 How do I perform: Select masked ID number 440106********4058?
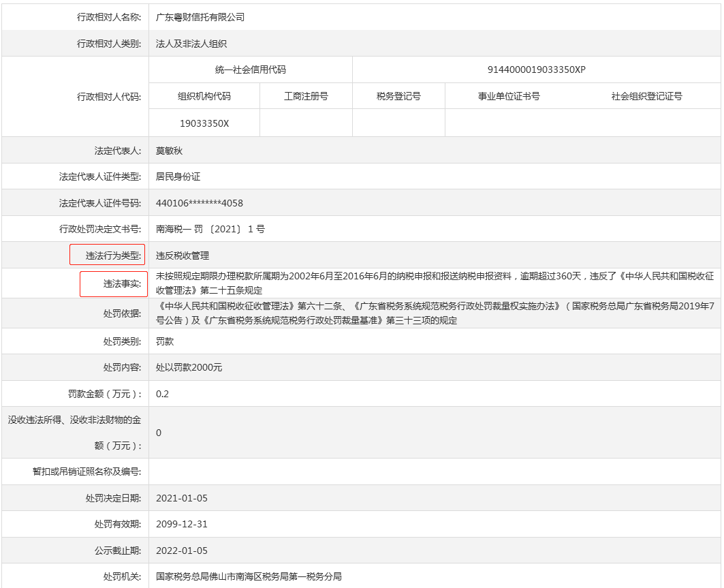click(200, 203)
